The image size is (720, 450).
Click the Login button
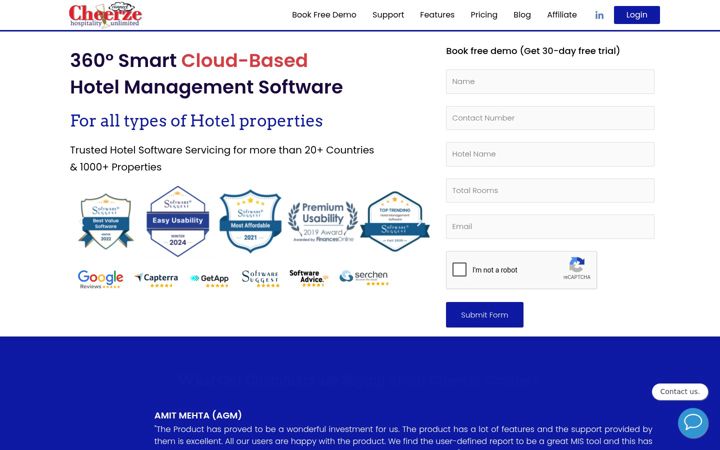pos(636,15)
